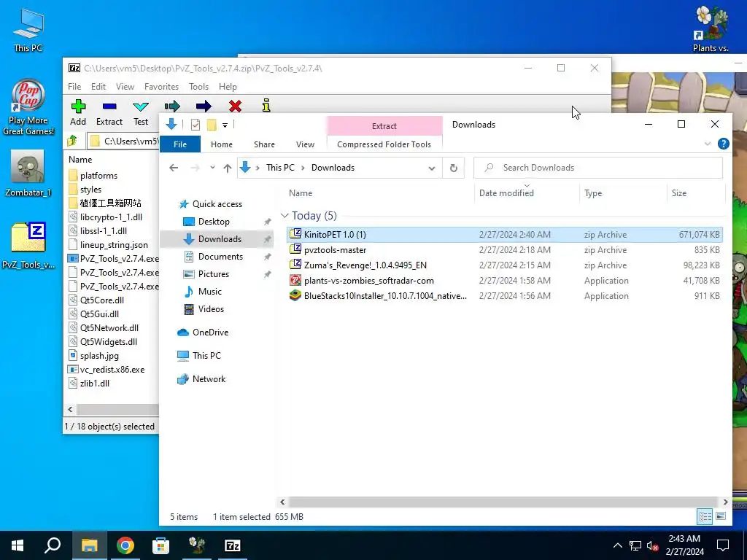Click the yellow Info icon in 7-Zip
Image resolution: width=747 pixels, height=560 pixels.
coord(266,105)
